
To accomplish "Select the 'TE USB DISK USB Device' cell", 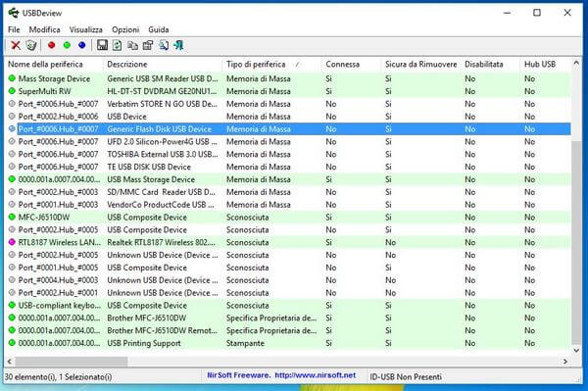I will [149, 167].
